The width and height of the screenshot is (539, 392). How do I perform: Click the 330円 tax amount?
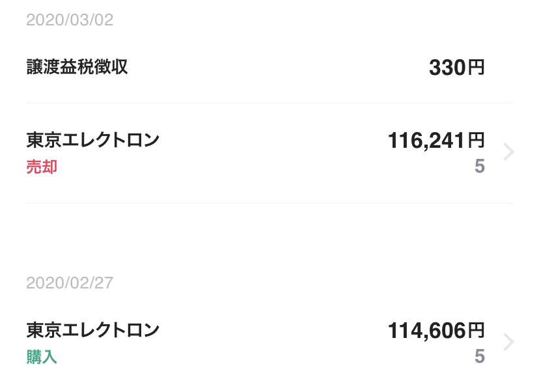tap(457, 68)
